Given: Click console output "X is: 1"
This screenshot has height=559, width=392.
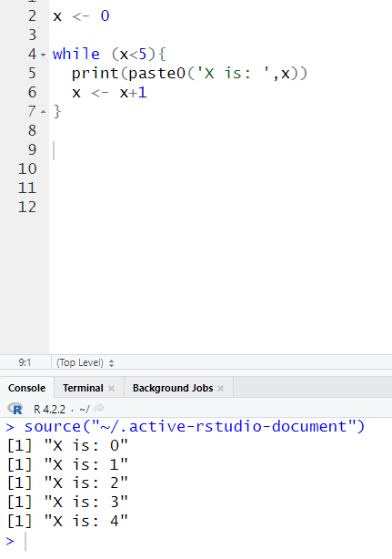Looking at the screenshot, I should click(85, 464).
